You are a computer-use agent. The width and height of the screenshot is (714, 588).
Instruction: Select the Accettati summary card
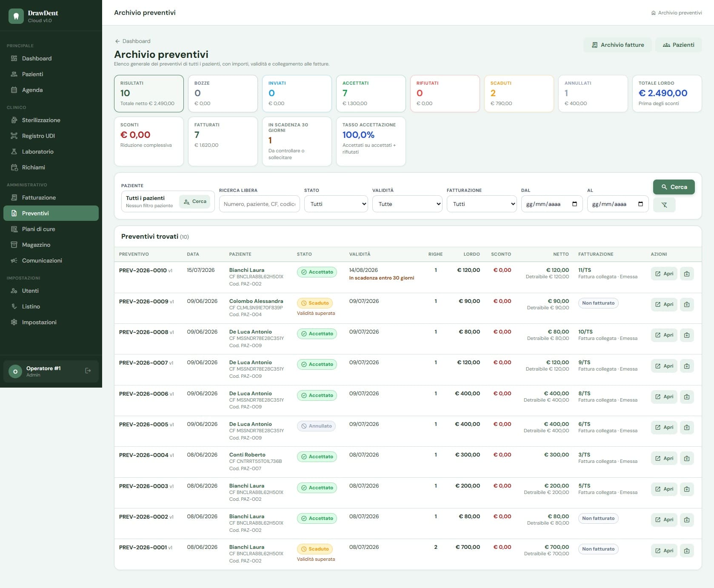point(371,94)
